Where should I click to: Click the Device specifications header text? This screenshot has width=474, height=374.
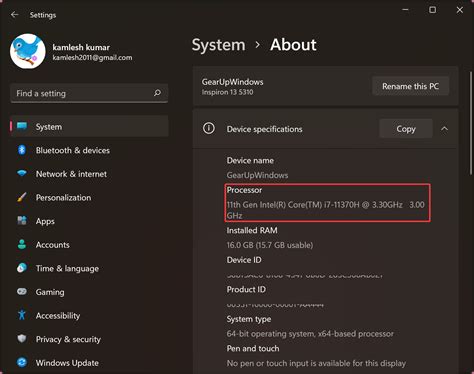[x=264, y=129]
